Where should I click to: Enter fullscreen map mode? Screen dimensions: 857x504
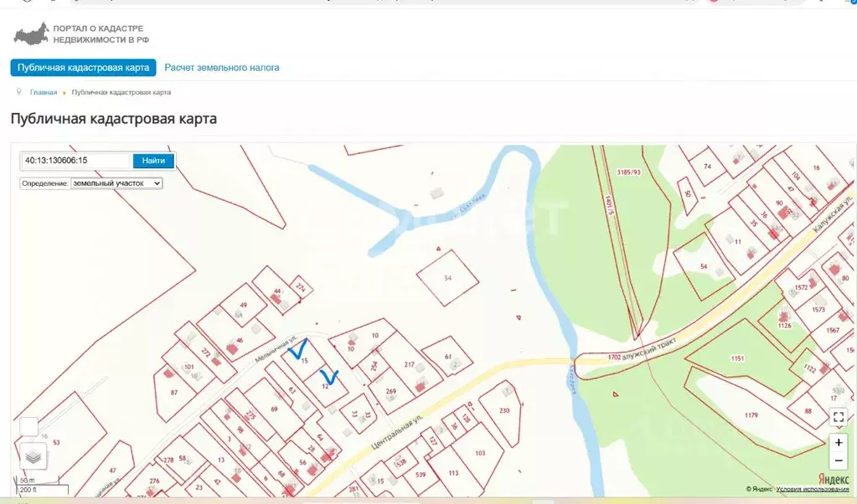[838, 416]
